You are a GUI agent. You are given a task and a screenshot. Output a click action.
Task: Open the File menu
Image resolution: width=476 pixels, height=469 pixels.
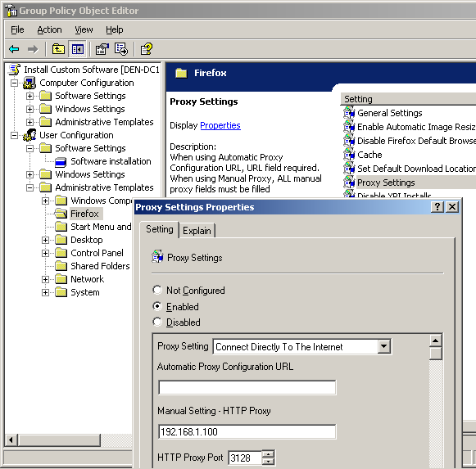[17, 29]
